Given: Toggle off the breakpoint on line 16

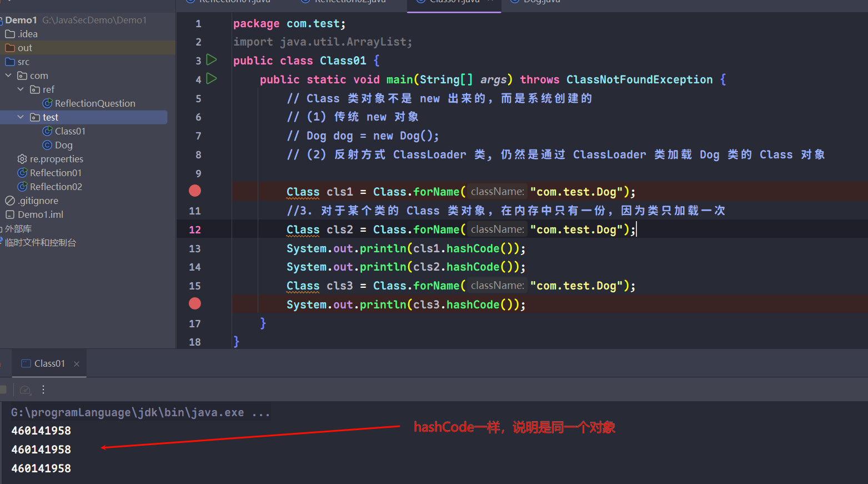Looking at the screenshot, I should (195, 304).
